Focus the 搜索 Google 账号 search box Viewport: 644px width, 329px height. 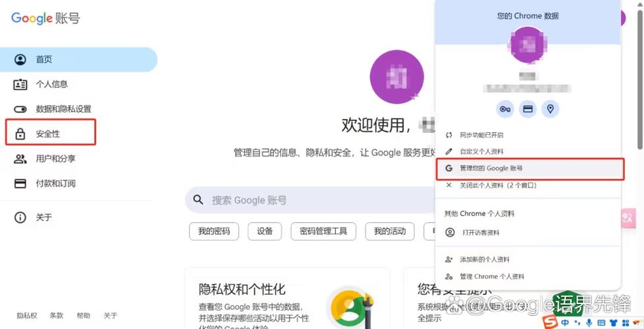tap(310, 200)
